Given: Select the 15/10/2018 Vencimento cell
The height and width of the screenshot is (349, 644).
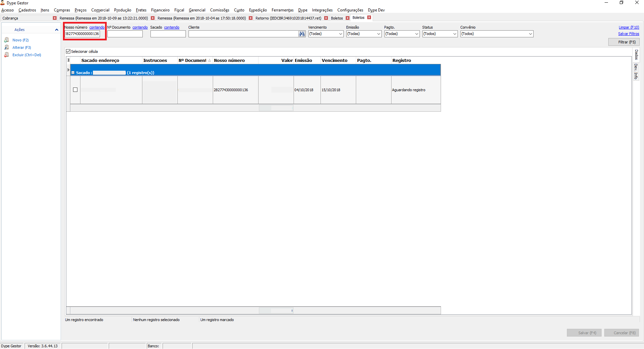Looking at the screenshot, I should 338,90.
